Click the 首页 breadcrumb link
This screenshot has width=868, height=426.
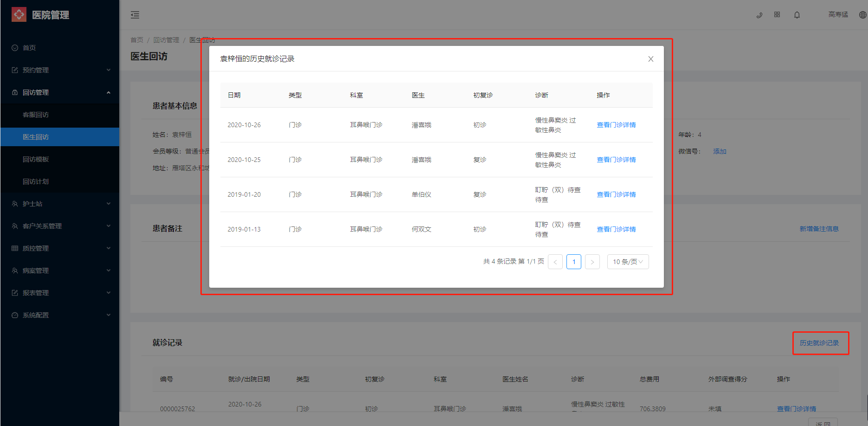pos(137,40)
